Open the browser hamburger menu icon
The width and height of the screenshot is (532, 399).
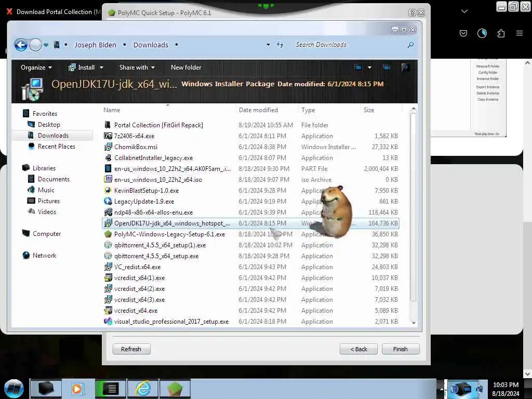pos(519,33)
